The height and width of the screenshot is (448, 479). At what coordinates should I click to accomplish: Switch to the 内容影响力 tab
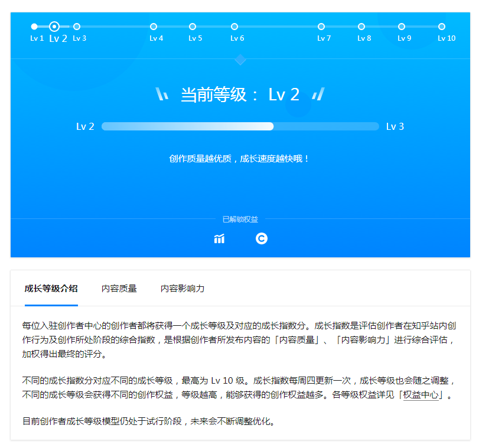click(183, 289)
